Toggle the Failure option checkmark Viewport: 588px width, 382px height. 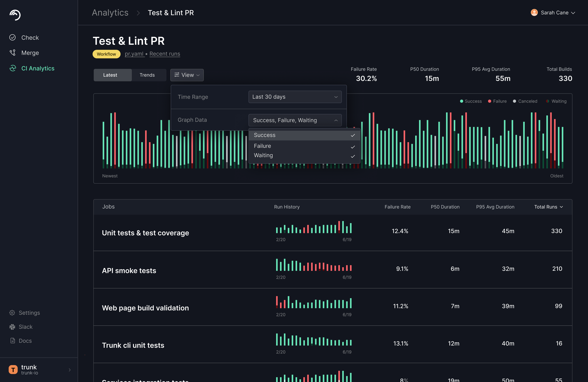353,147
